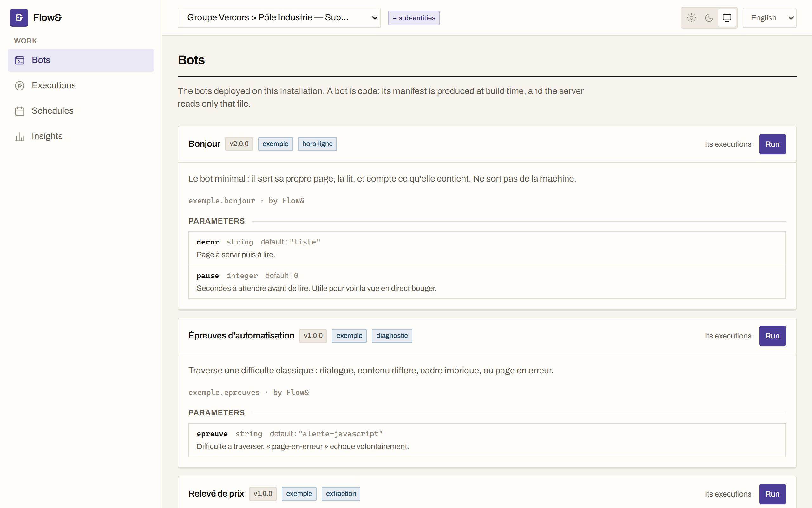Click the pause parameter name

(x=208, y=276)
